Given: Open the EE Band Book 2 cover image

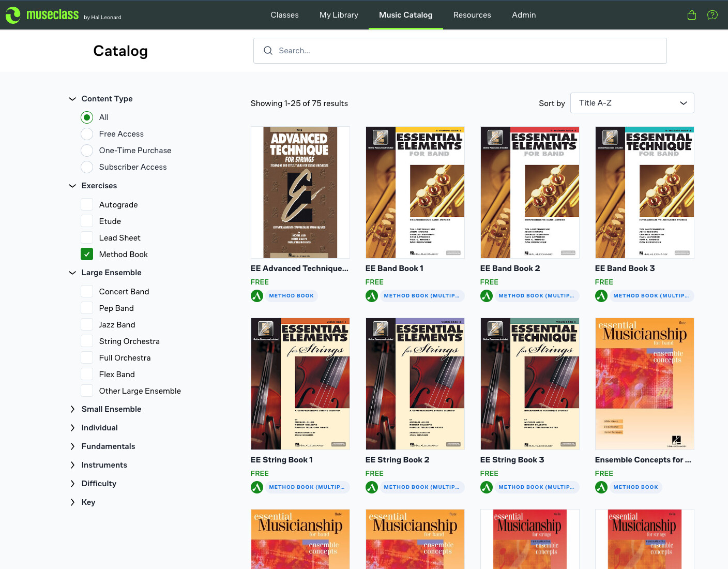Looking at the screenshot, I should (530, 192).
